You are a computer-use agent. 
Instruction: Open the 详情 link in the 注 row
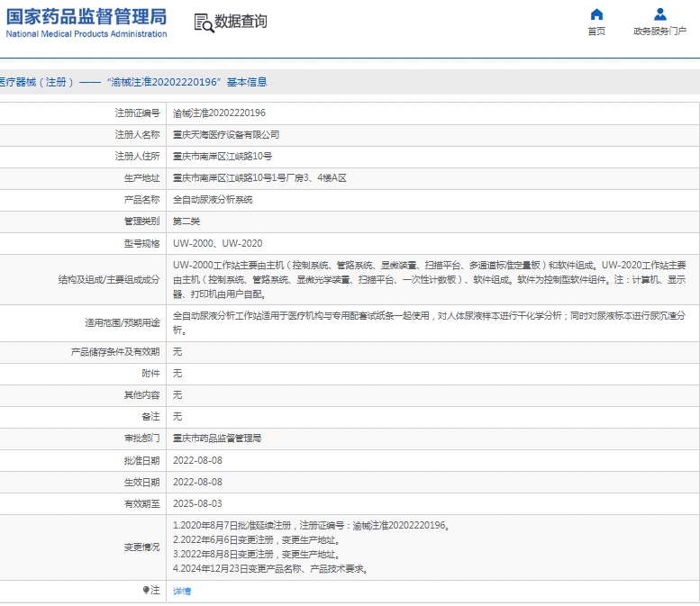182,591
